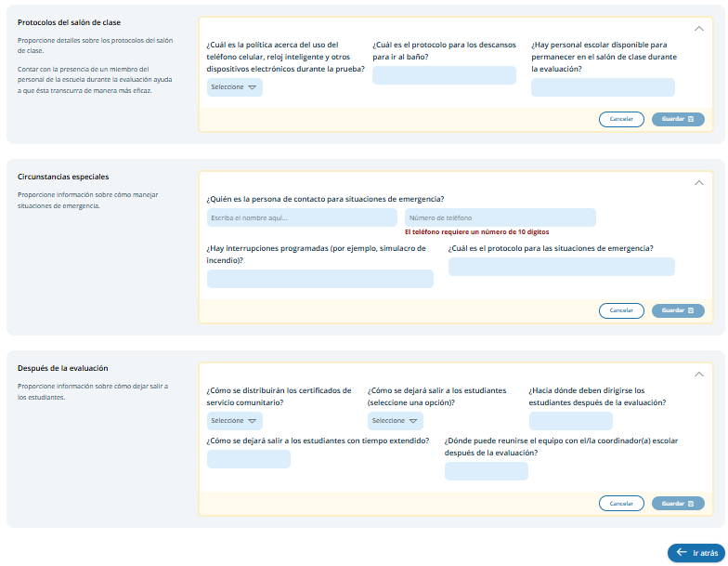Click Guardar in classroom protocols section
728x566 pixels.
click(x=678, y=119)
